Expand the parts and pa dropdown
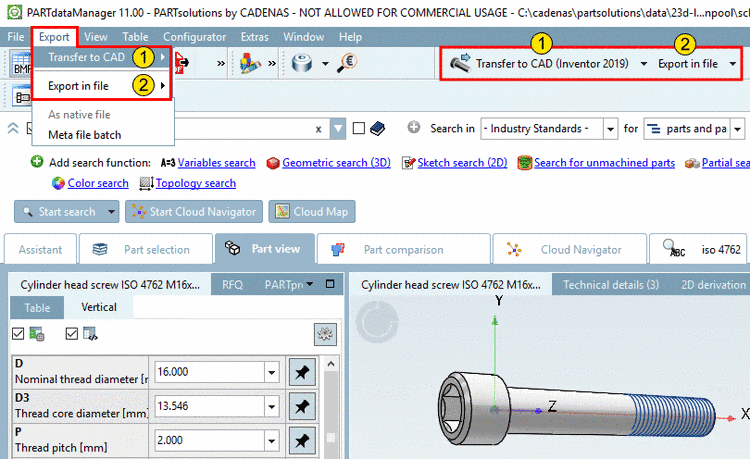The image size is (750, 459). click(737, 129)
